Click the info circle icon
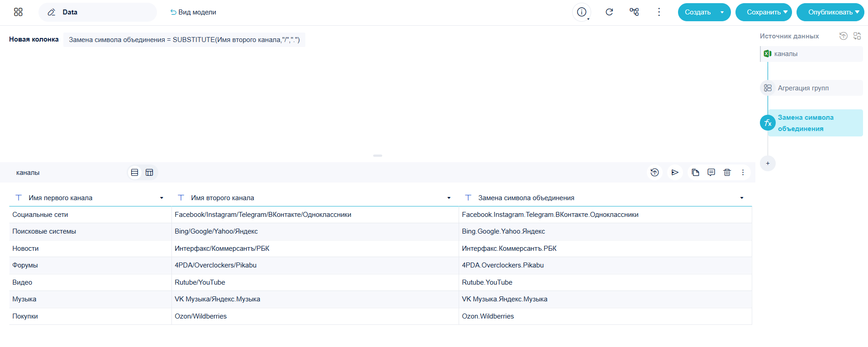868x347 pixels. pos(582,12)
